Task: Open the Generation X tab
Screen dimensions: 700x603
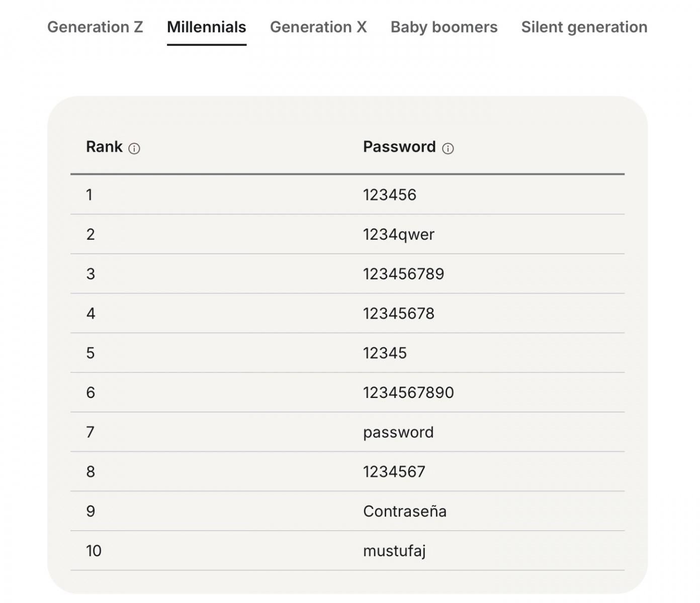Action: (x=318, y=27)
